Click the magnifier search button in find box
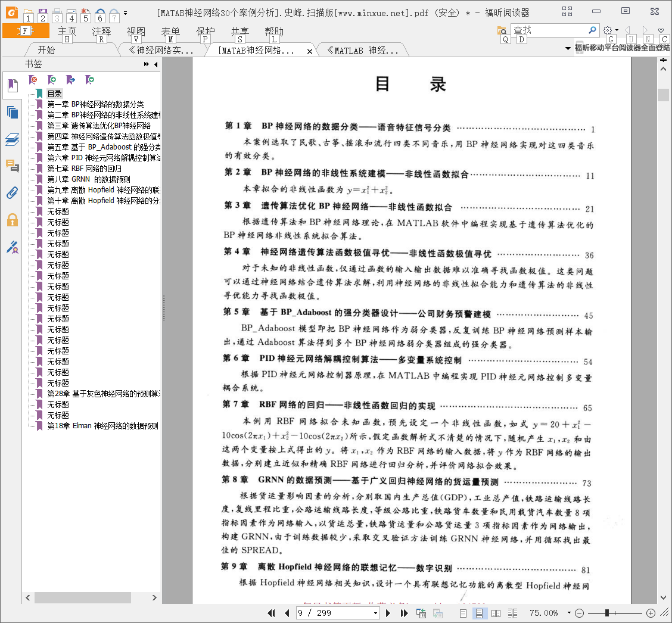672x623 pixels. tap(592, 30)
